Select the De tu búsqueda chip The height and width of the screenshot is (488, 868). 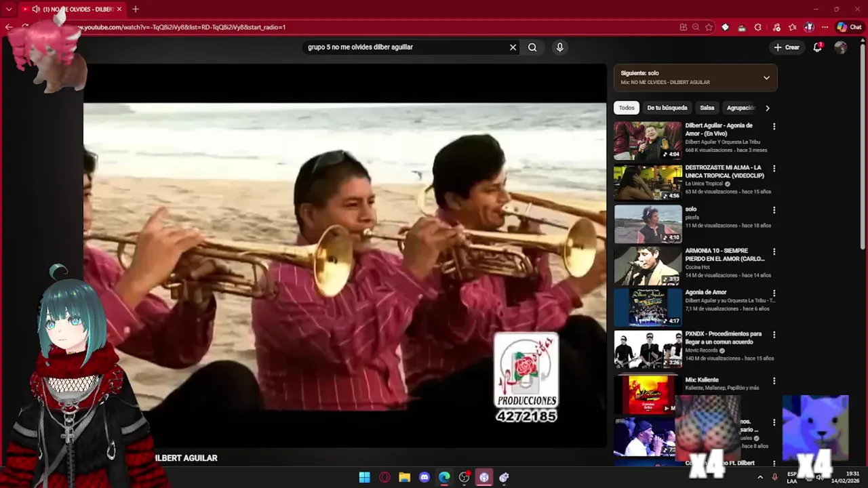(x=667, y=108)
